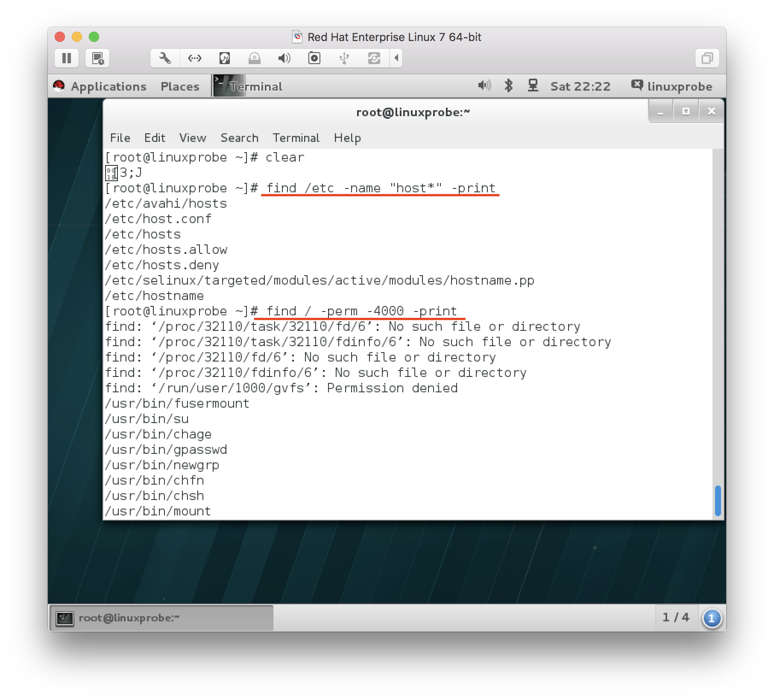Viewport: 774px width, 700px height.
Task: Enter Unity single window mode
Action: (x=707, y=58)
